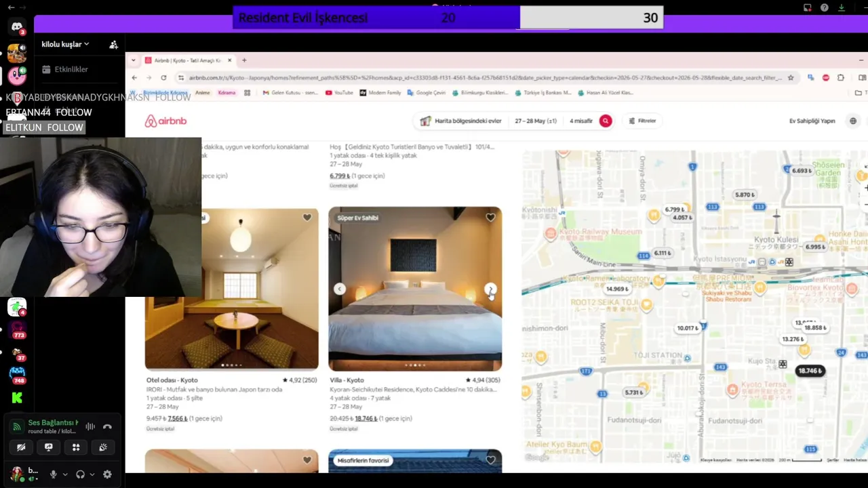Open the server icon with 773 badge

(x=17, y=329)
